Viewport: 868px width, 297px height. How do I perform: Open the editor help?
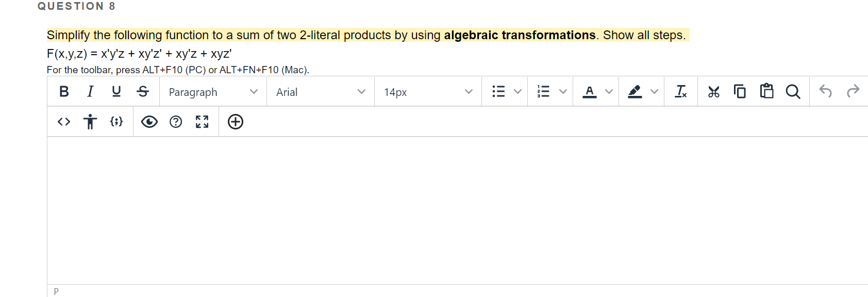pos(176,122)
